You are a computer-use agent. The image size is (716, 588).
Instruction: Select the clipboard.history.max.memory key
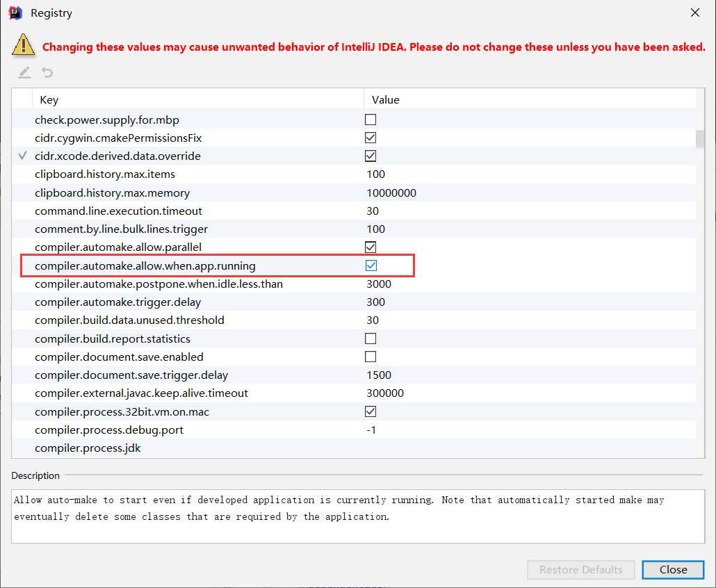(x=113, y=193)
